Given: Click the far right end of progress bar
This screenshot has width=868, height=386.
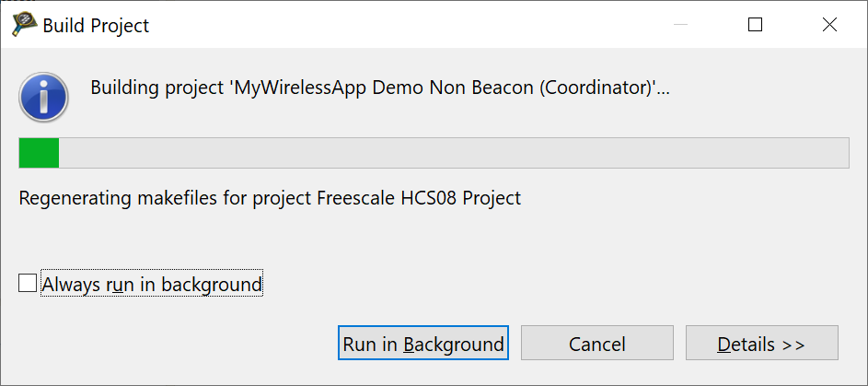Looking at the screenshot, I should pos(842,154).
